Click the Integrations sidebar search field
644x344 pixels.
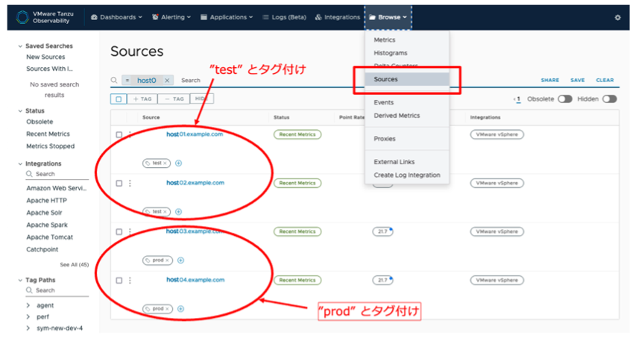57,175
